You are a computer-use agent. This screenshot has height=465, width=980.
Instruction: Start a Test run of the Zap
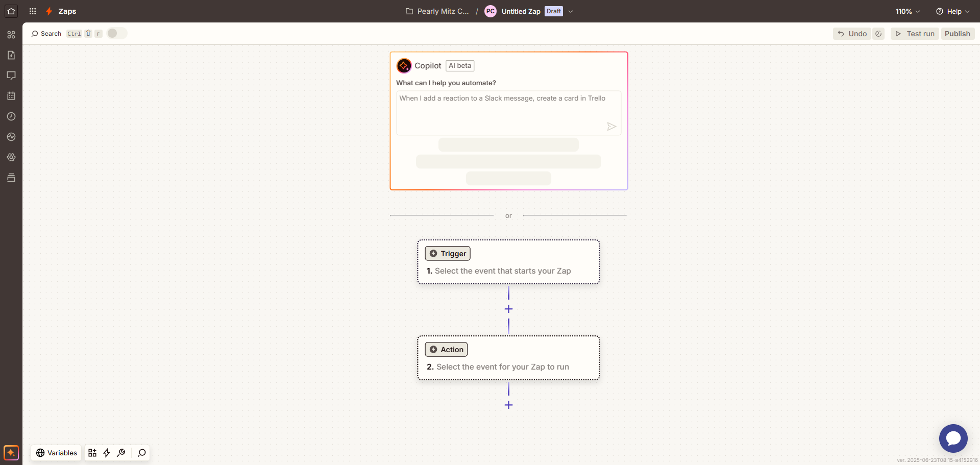tap(914, 33)
